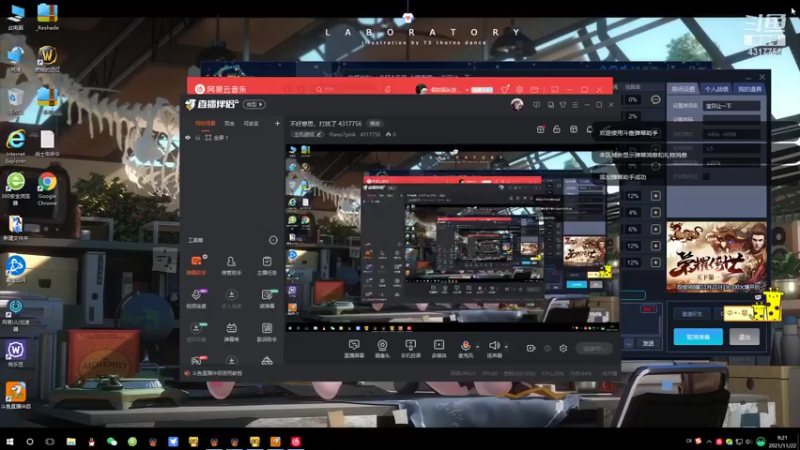Open the 我的道具 tab
This screenshot has width=800, height=450.
coord(749,89)
